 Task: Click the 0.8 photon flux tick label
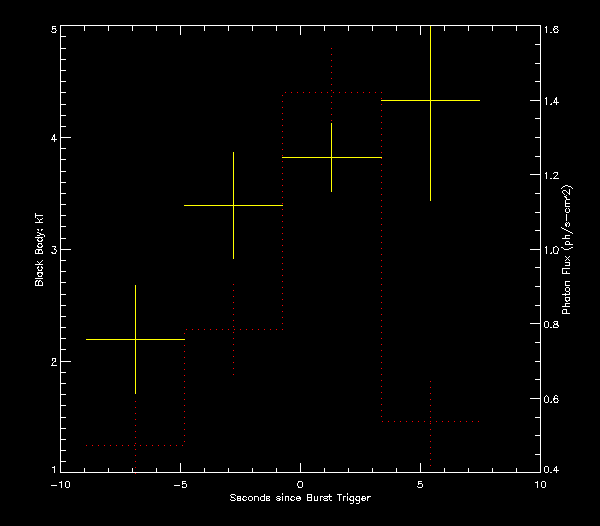click(552, 325)
